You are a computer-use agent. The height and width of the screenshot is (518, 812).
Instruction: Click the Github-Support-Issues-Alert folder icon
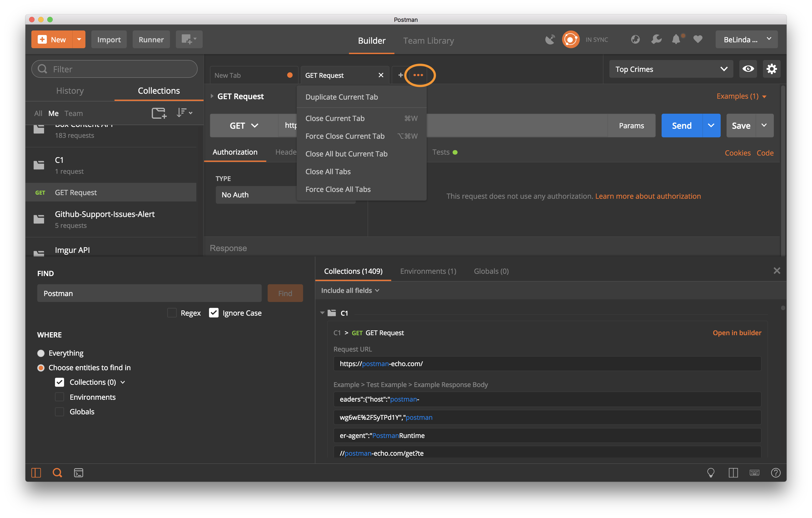pos(39,219)
